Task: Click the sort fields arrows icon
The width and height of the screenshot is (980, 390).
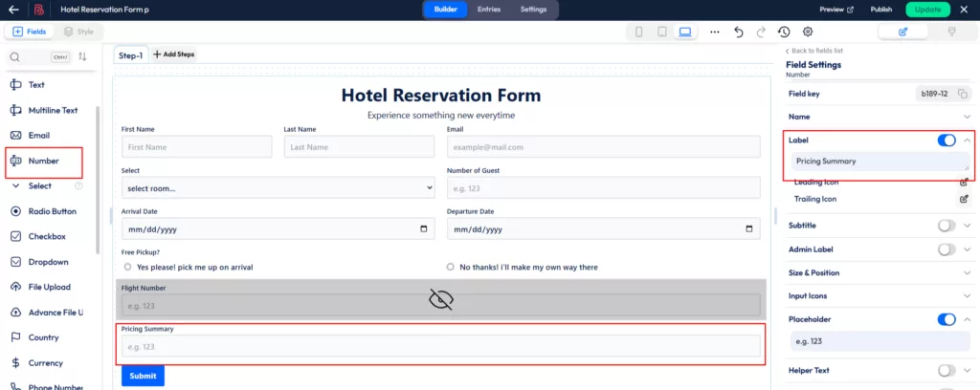Action: [82, 57]
